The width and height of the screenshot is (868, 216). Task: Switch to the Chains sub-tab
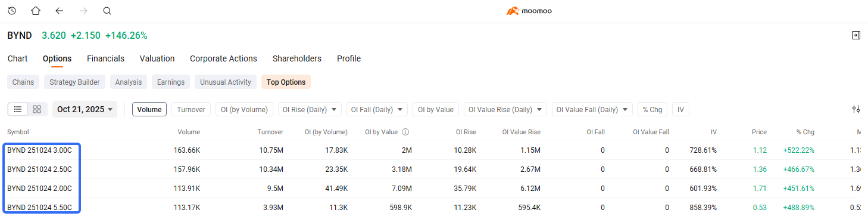tap(23, 82)
